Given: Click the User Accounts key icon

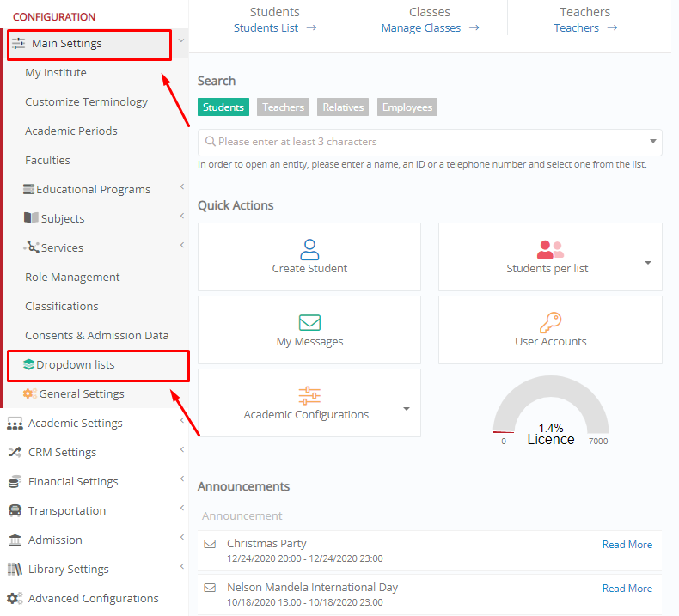Looking at the screenshot, I should point(550,322).
